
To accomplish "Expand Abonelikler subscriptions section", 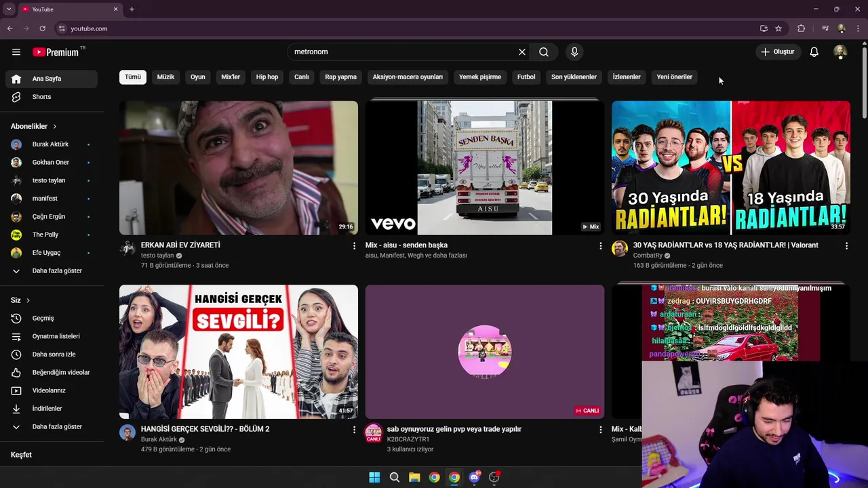I will 34,126.
